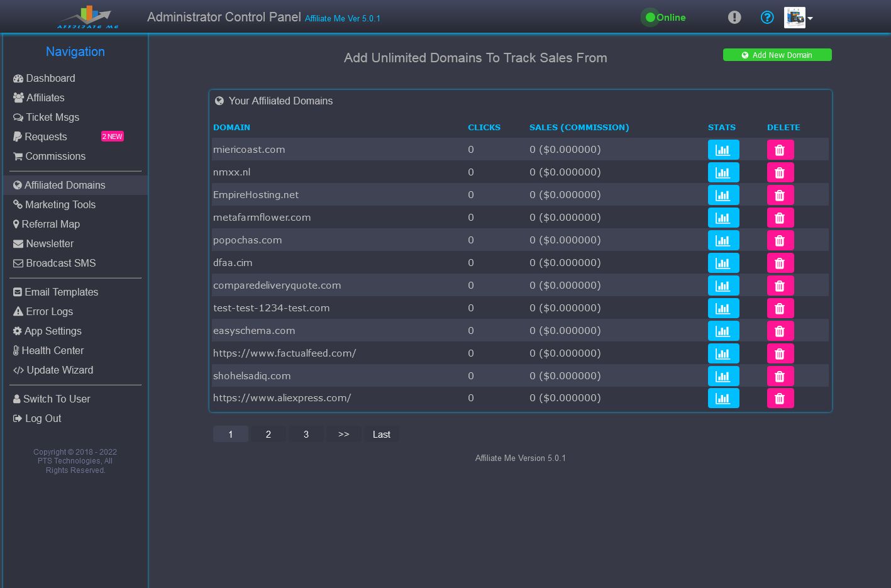Image resolution: width=891 pixels, height=588 pixels.
Task: Toggle the Online status indicator
Action: (664, 18)
